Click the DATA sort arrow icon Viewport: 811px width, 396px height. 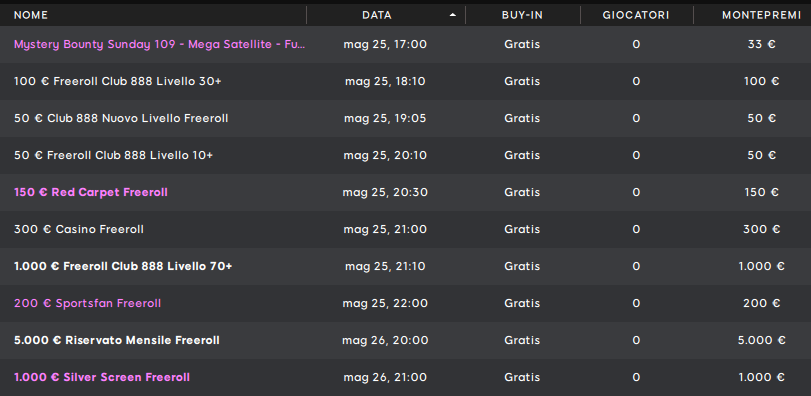pyautogui.click(x=453, y=15)
